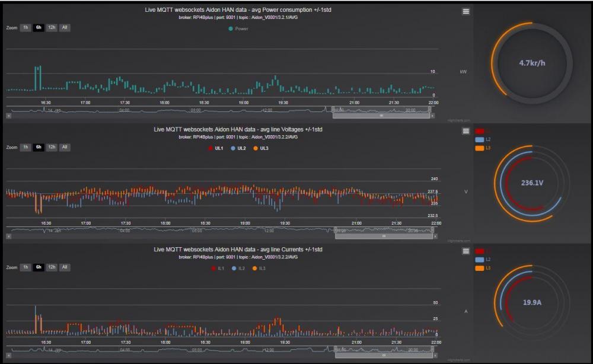Image resolution: width=593 pixels, height=364 pixels.
Task: Open the Currents chart hamburger menu
Action: (466, 251)
